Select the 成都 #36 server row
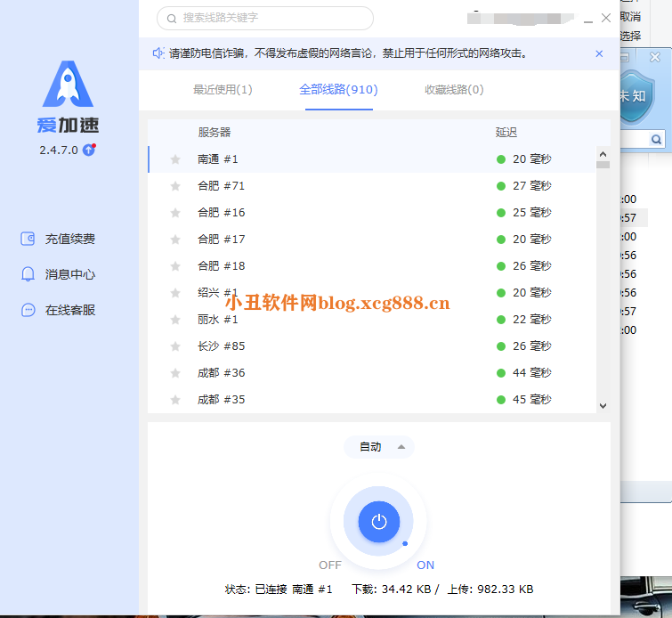 [x=372, y=373]
